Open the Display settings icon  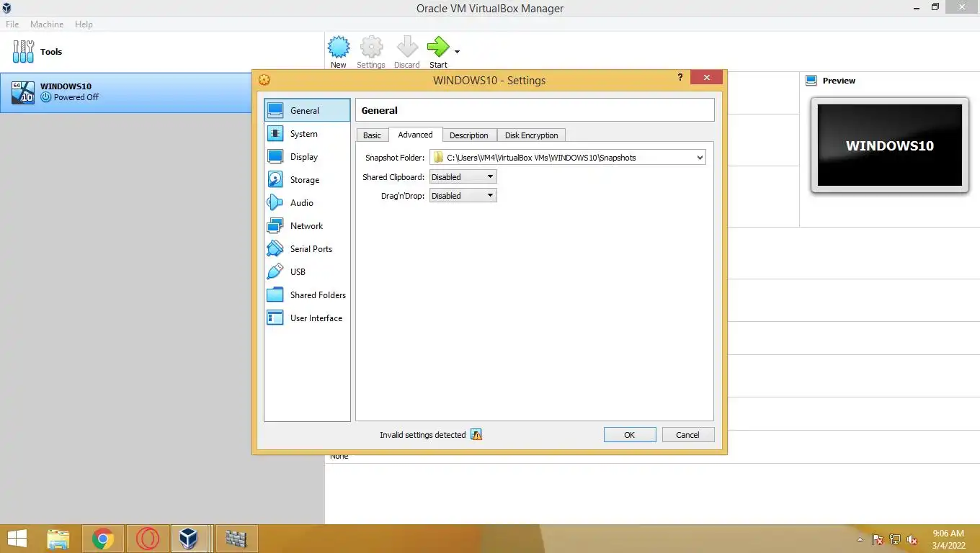coord(275,156)
